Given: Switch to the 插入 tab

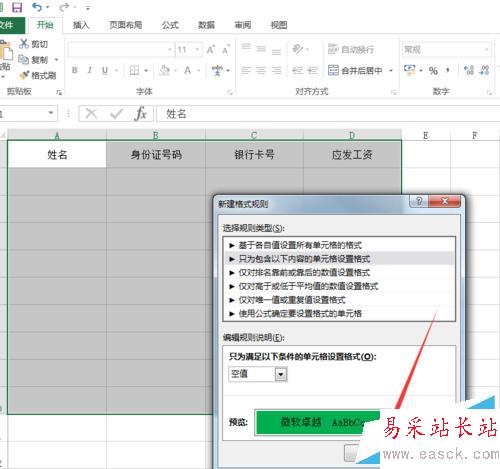Looking at the screenshot, I should [81, 25].
